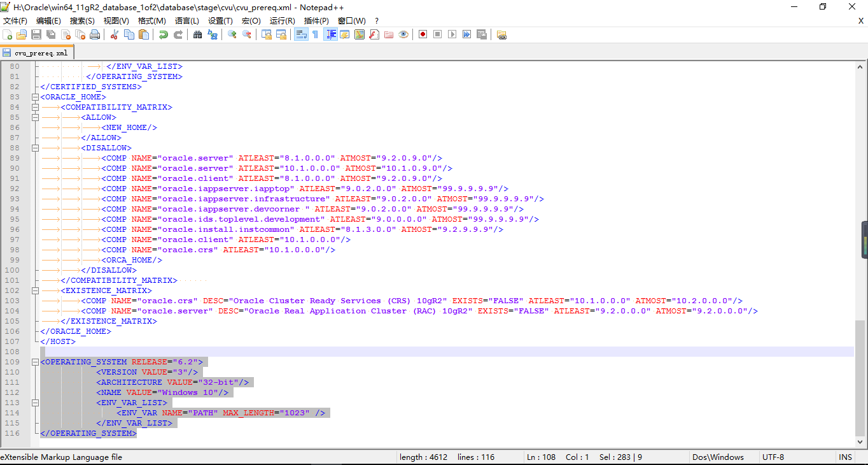The width and height of the screenshot is (868, 465).
Task: Select the cvu_prereq.xml tab
Action: point(38,53)
